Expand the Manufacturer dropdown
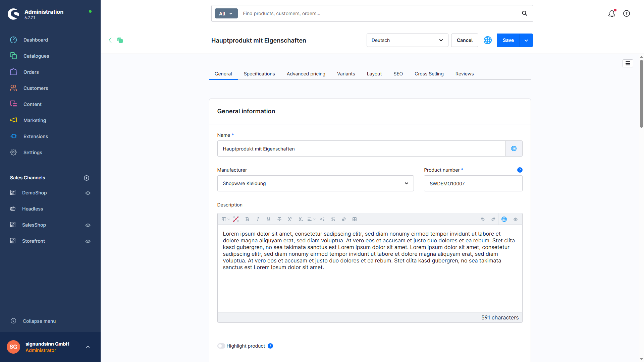The image size is (644, 362). (x=315, y=183)
